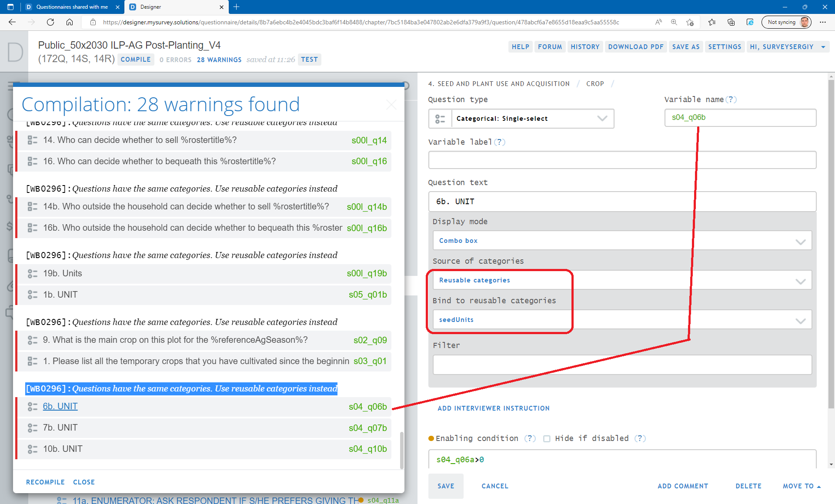This screenshot has height=504, width=835.
Task: Click the hamburger menu icon in left sidebar
Action: [10, 86]
